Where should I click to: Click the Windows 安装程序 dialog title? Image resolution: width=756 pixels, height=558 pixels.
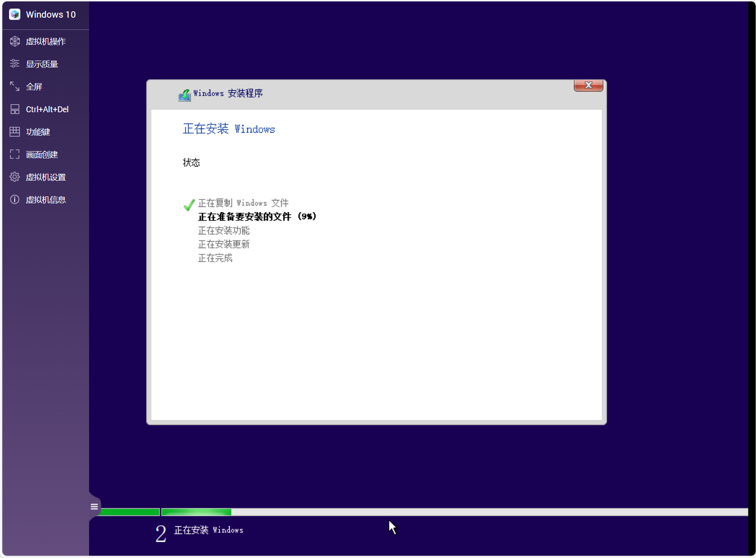tap(228, 93)
